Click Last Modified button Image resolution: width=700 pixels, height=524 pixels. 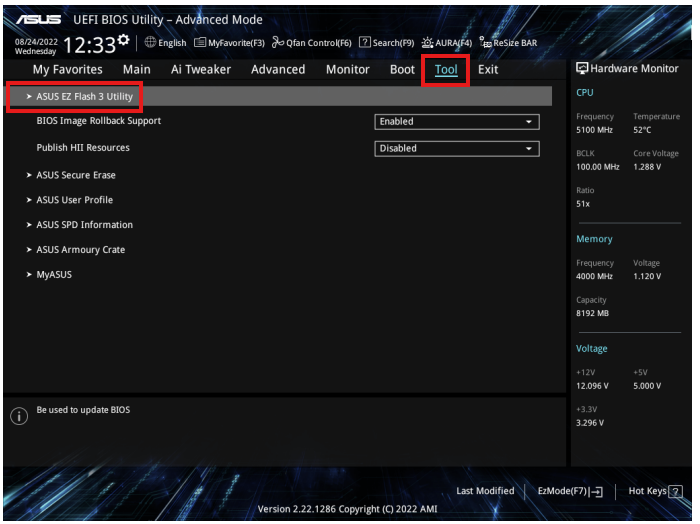[485, 491]
